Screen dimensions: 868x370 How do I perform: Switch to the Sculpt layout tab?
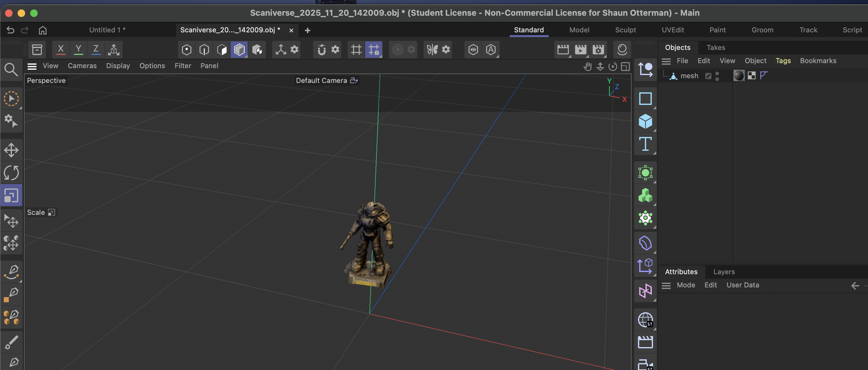coord(626,30)
